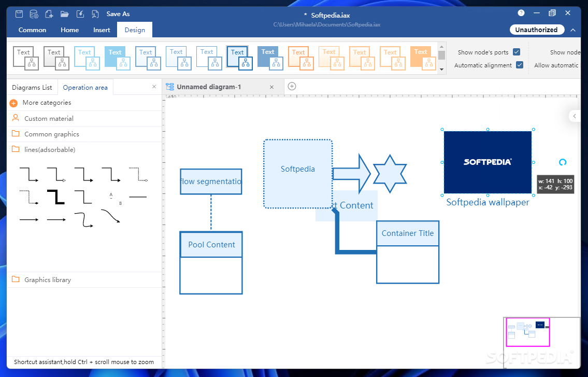Select the thin elbow line without arrowhead

tap(83, 197)
